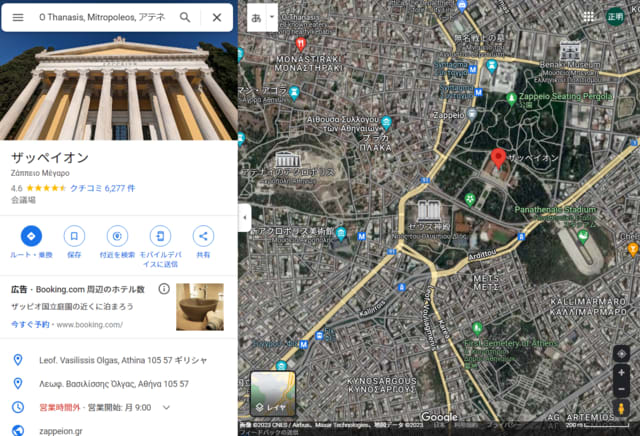Click the 会議場 category label
This screenshot has width=640, height=436.
(x=23, y=200)
